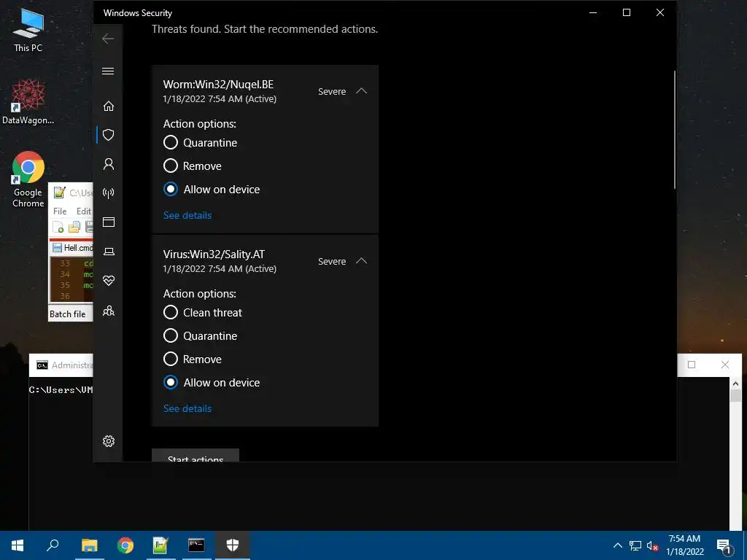747x560 pixels.
Task: Open Family options icon
Action: (109, 311)
